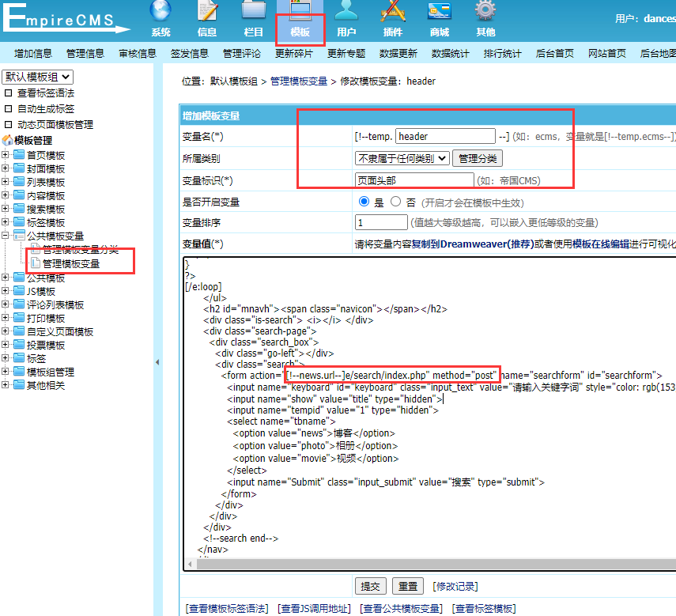
Task: Select the 是 radio button
Action: tap(364, 202)
